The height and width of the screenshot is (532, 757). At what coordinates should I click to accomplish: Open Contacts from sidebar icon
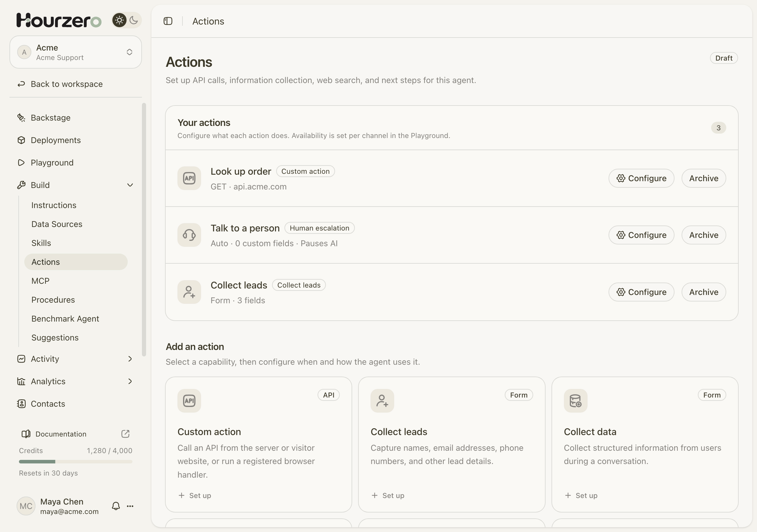(21, 404)
